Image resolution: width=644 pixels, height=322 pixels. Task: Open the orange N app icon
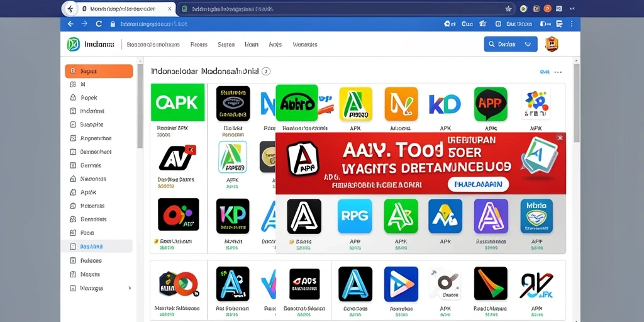[401, 104]
